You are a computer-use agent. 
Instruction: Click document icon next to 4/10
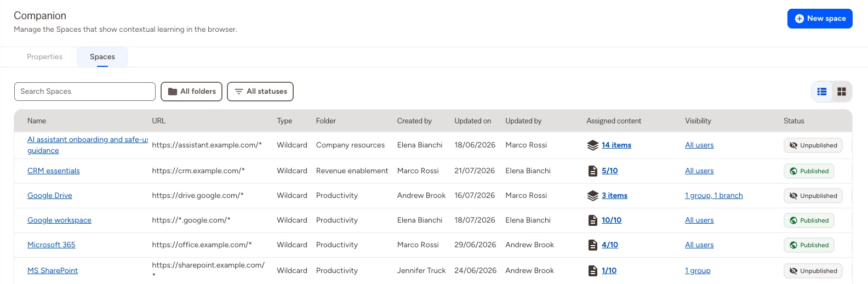click(592, 245)
